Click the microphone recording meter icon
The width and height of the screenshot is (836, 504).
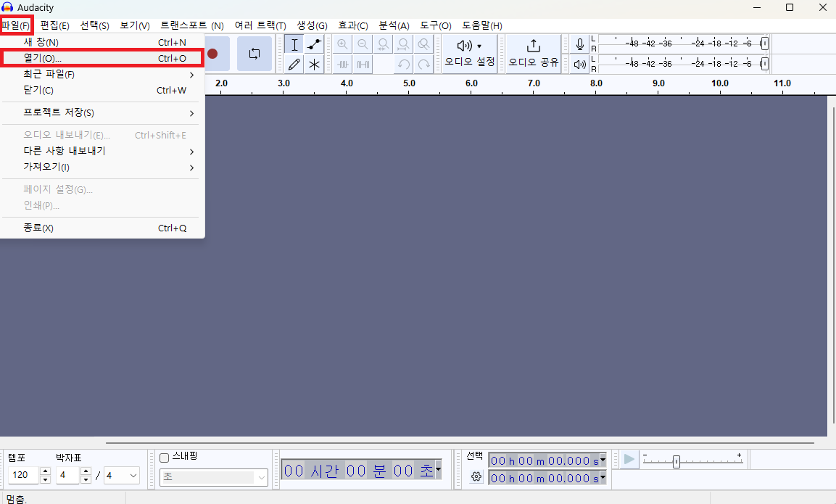(579, 44)
